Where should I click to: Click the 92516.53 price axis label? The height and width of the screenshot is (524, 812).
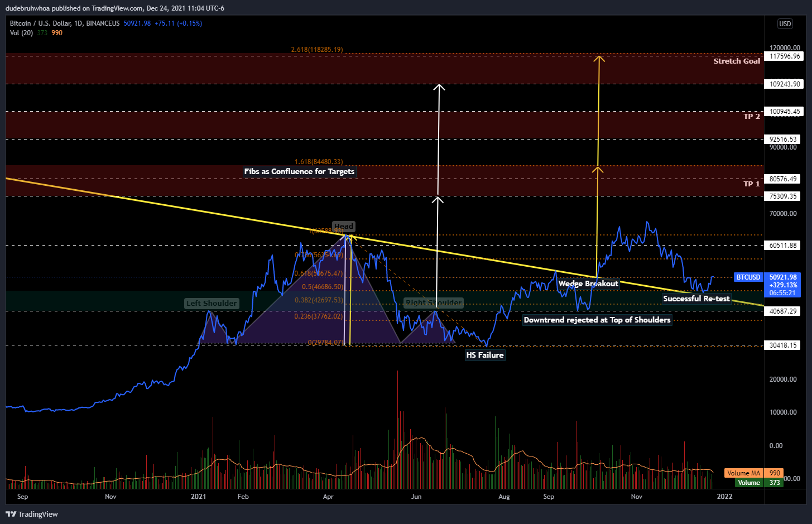pyautogui.click(x=783, y=140)
